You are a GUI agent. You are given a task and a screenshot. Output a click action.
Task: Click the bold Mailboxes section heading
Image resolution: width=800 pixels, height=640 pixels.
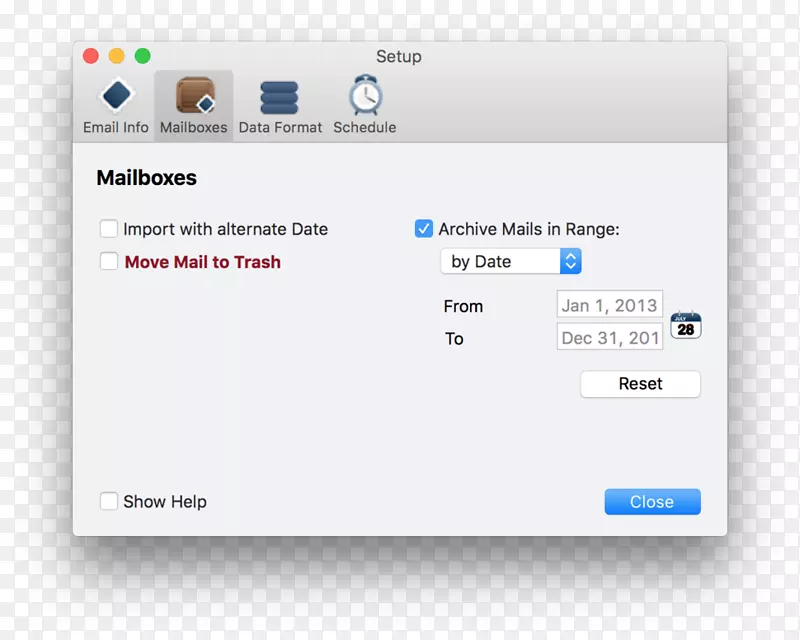click(x=147, y=178)
